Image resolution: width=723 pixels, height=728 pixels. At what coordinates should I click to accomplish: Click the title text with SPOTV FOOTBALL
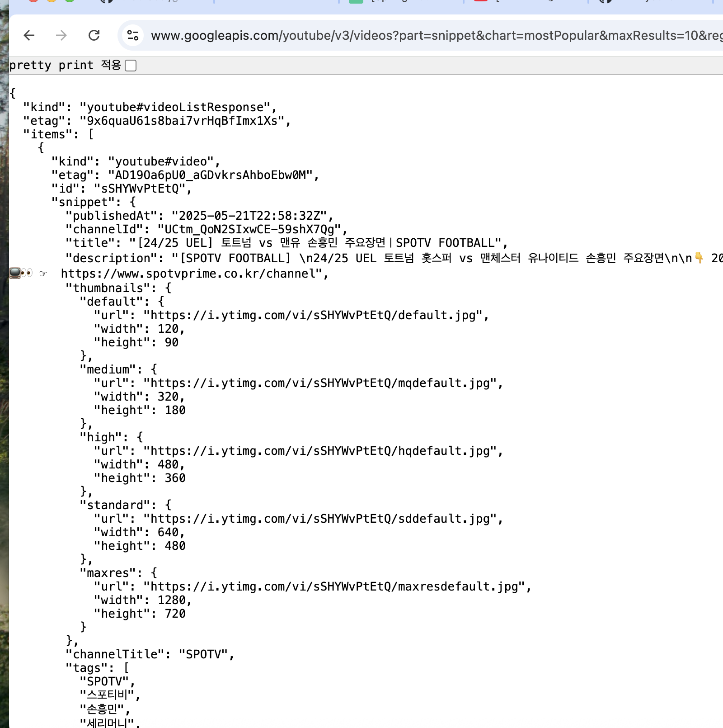coord(315,243)
